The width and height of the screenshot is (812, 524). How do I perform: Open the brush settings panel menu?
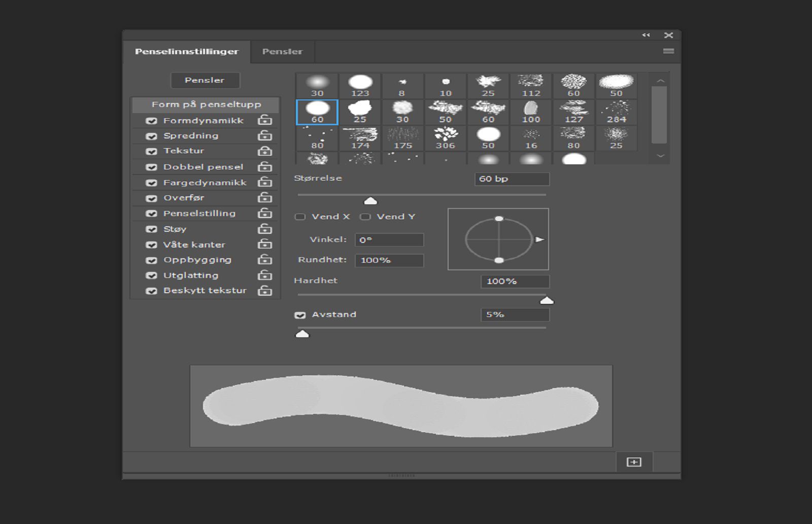[668, 51]
